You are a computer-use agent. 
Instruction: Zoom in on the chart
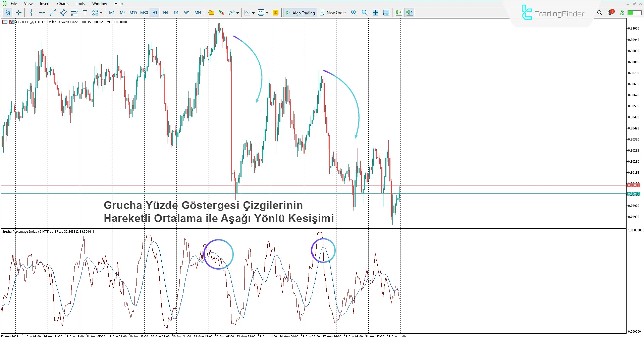pos(354,12)
